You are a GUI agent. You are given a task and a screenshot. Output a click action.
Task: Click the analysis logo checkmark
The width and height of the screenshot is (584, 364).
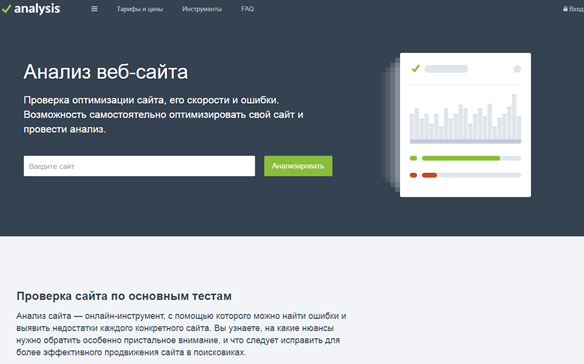tap(7, 9)
